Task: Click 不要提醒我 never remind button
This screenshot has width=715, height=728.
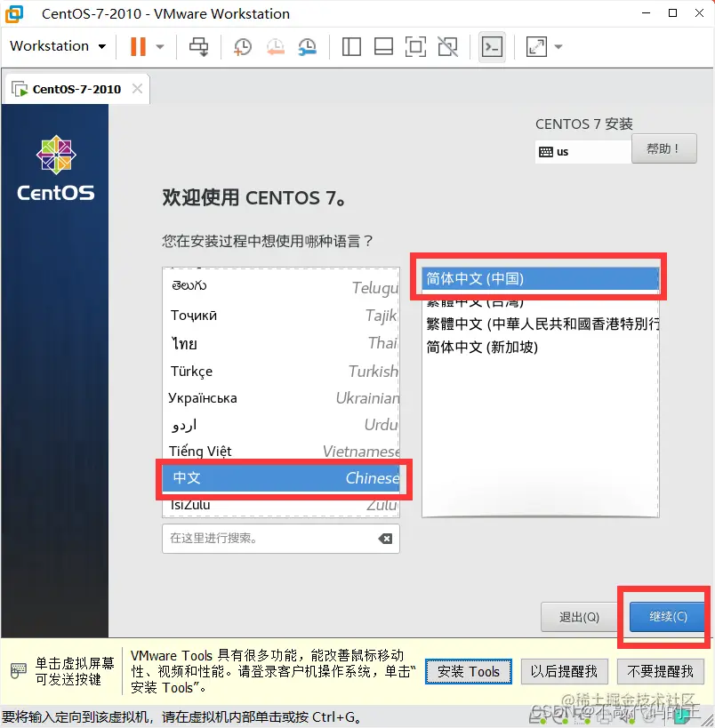Action: point(660,671)
